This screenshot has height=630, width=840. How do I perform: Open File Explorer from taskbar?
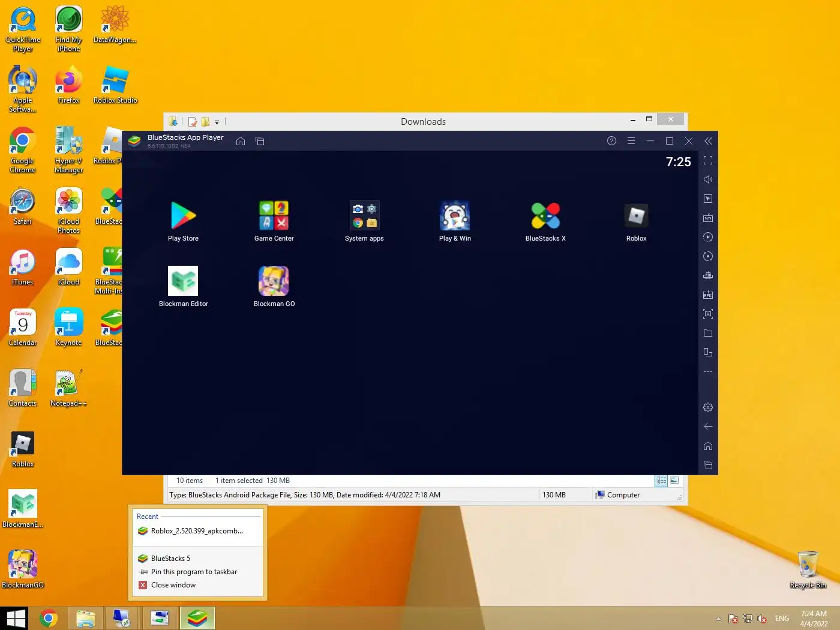[x=85, y=618]
